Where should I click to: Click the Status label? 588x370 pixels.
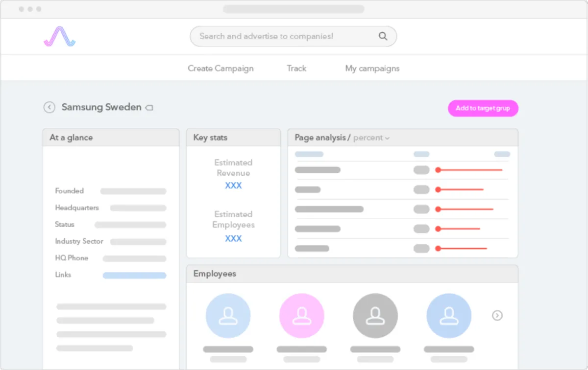(x=65, y=224)
